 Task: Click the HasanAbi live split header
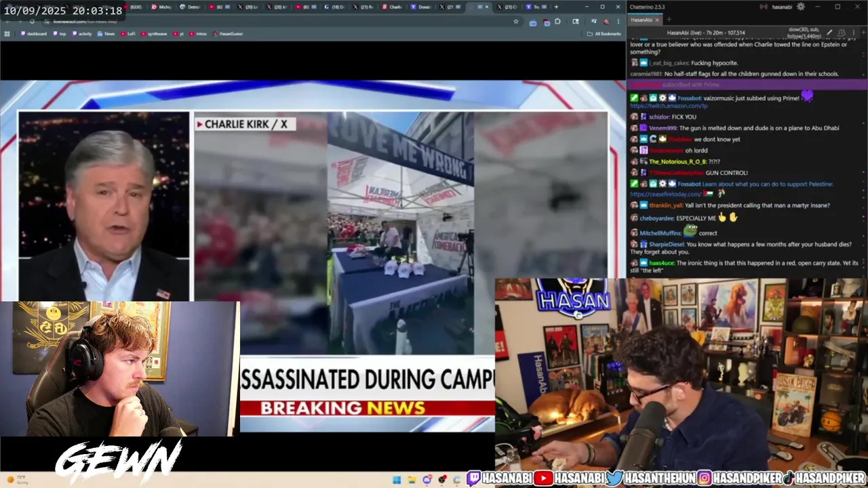tap(706, 33)
